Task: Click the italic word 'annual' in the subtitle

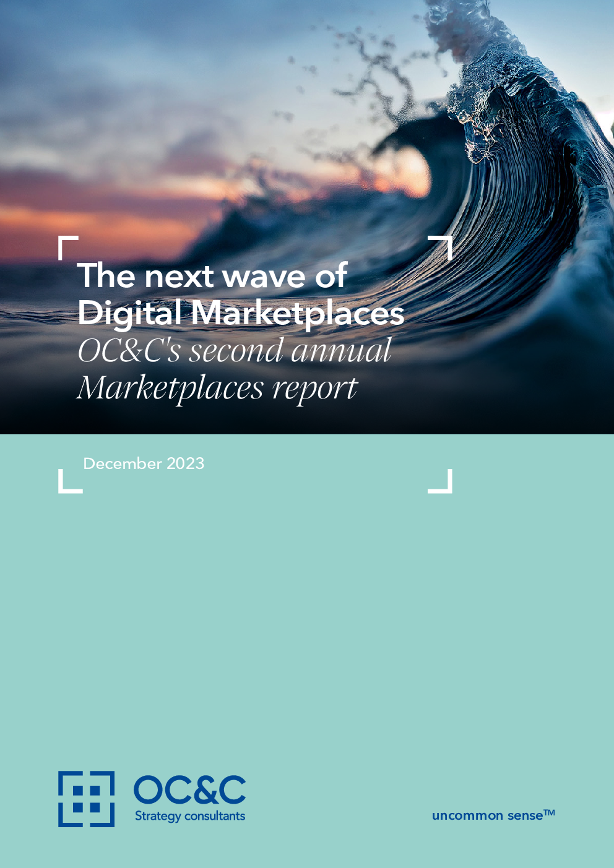Action: [341, 350]
